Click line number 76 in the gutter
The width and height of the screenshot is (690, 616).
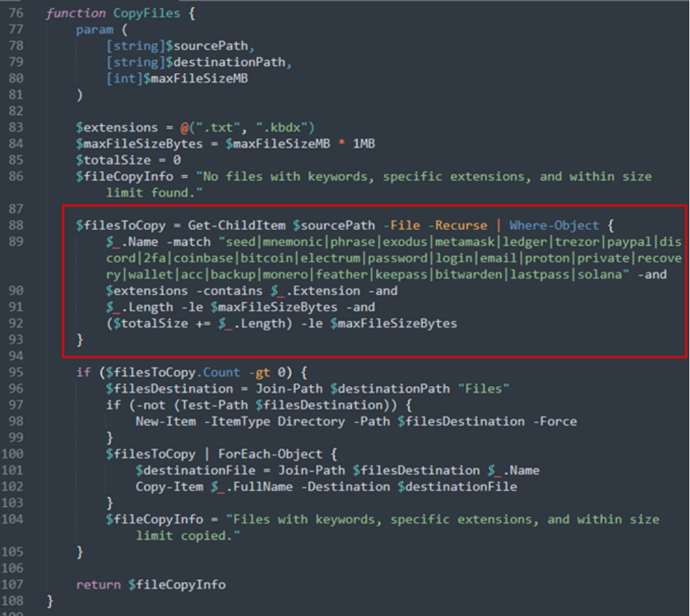(x=16, y=13)
